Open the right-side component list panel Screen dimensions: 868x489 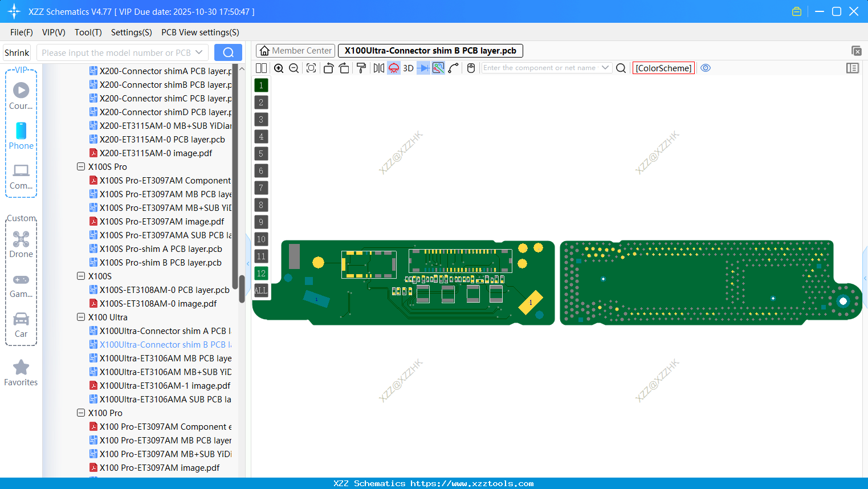point(853,68)
